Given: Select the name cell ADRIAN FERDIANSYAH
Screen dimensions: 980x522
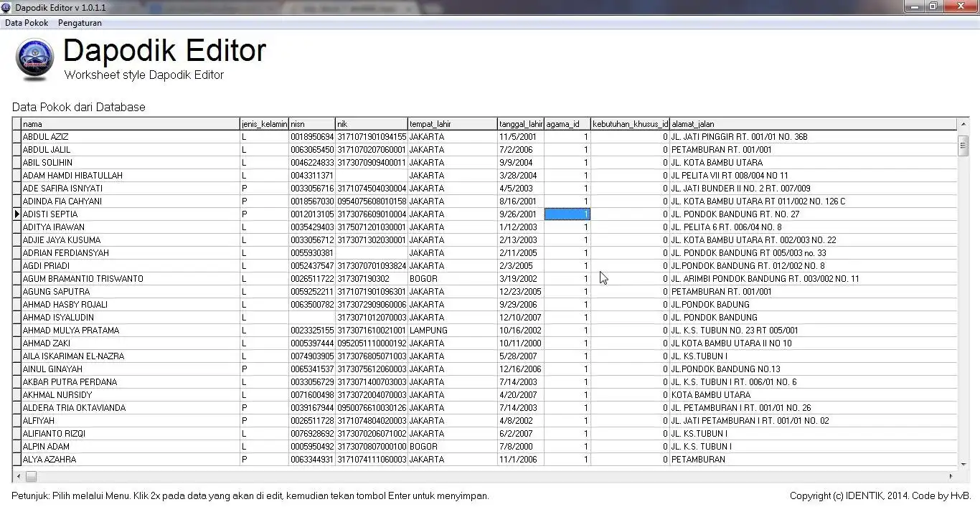Looking at the screenshot, I should (x=131, y=253).
